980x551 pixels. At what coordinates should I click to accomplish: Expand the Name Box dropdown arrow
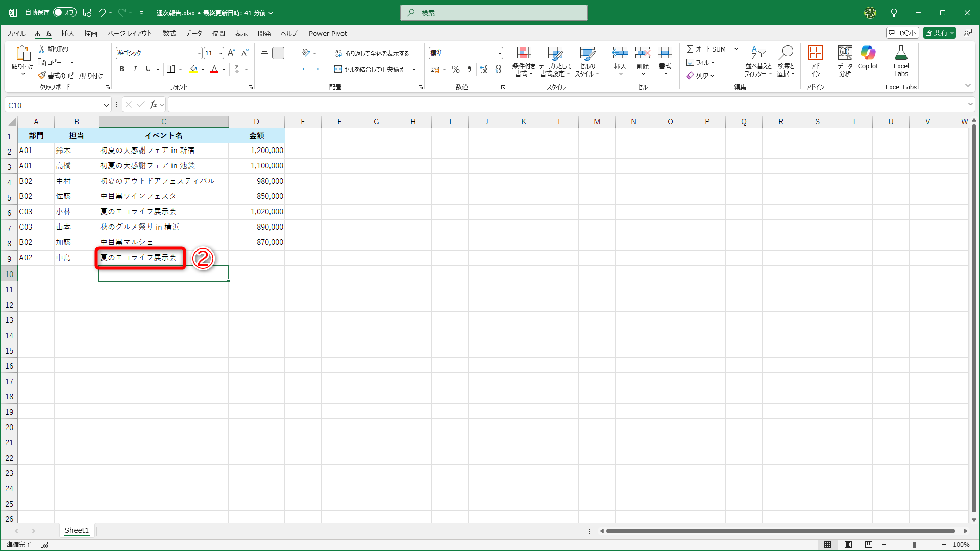pos(106,105)
